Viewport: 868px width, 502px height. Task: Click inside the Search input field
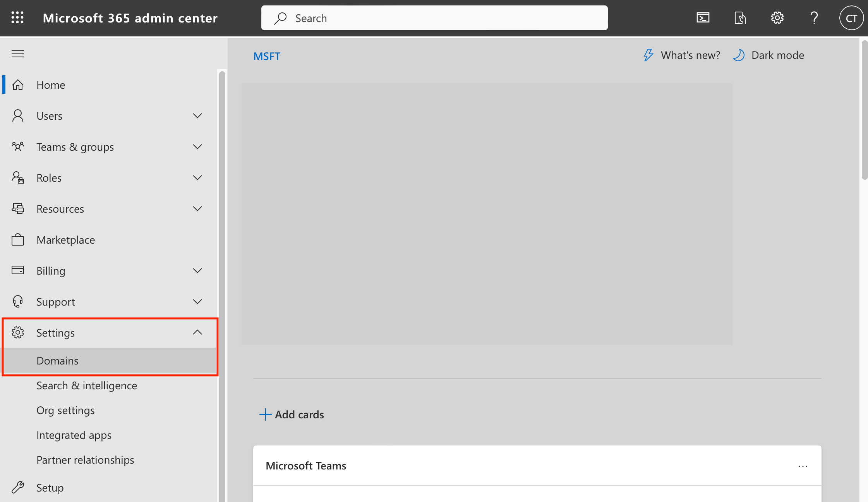pyautogui.click(x=434, y=18)
